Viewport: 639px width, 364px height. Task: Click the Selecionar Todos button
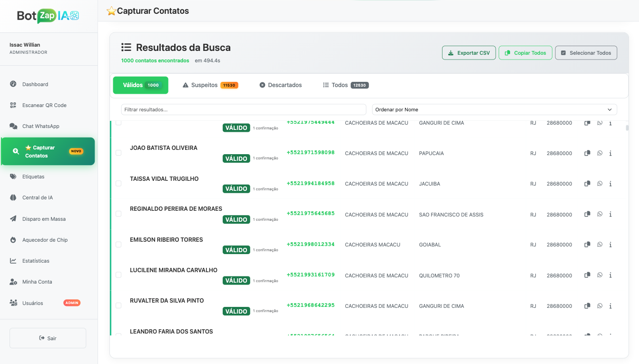(x=586, y=53)
